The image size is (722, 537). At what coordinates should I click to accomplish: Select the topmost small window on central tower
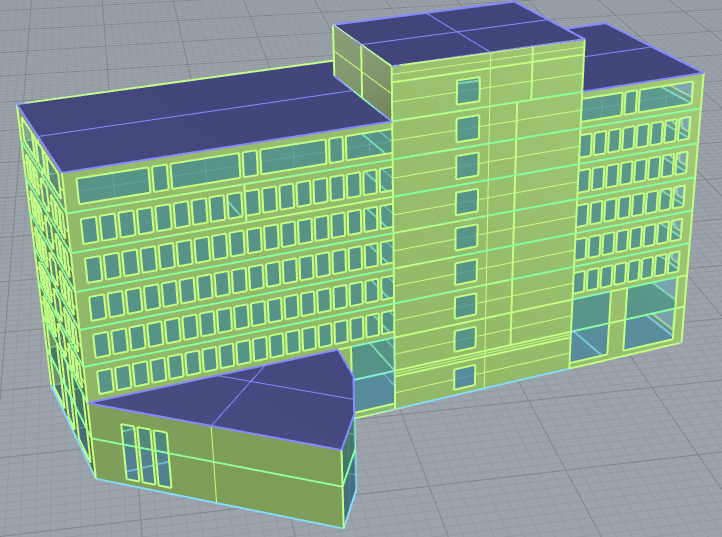pyautogui.click(x=468, y=91)
